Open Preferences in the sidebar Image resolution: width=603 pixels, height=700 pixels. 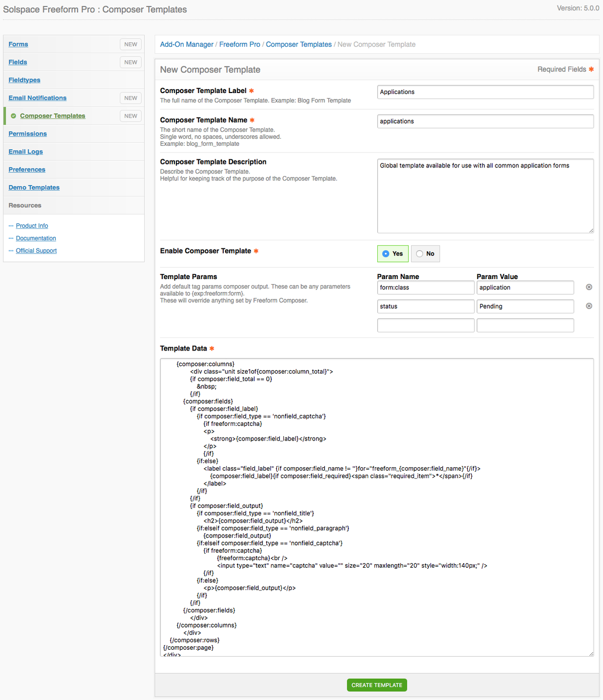[x=27, y=169]
